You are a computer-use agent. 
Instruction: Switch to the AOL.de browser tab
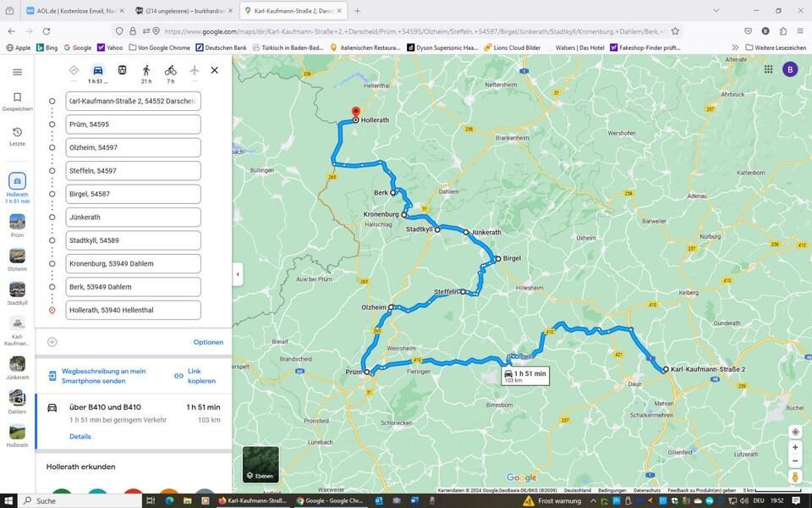coord(72,11)
